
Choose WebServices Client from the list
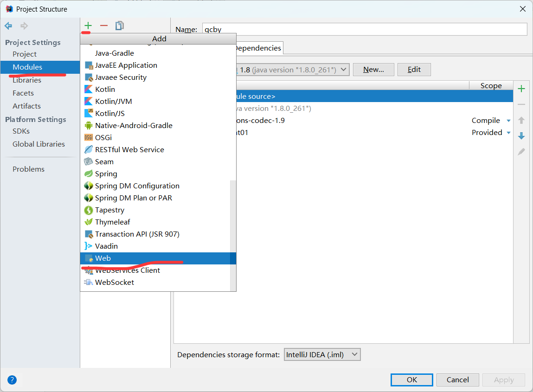(155, 270)
